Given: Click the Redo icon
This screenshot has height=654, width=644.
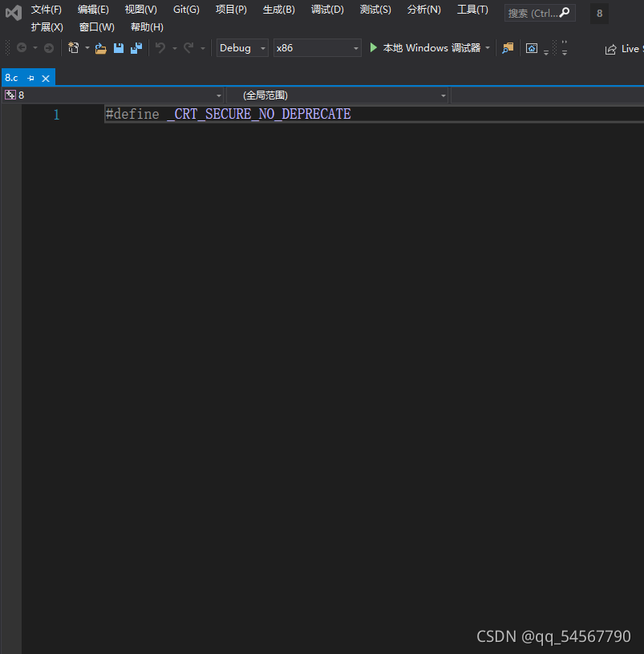Looking at the screenshot, I should click(x=188, y=48).
